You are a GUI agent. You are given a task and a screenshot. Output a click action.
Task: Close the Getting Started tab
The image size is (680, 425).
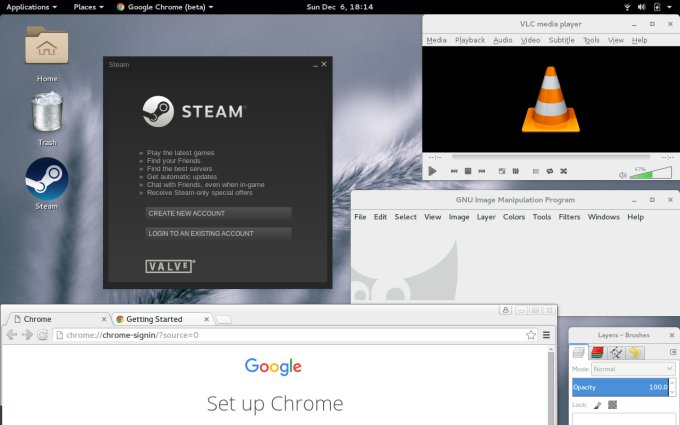(x=206, y=319)
